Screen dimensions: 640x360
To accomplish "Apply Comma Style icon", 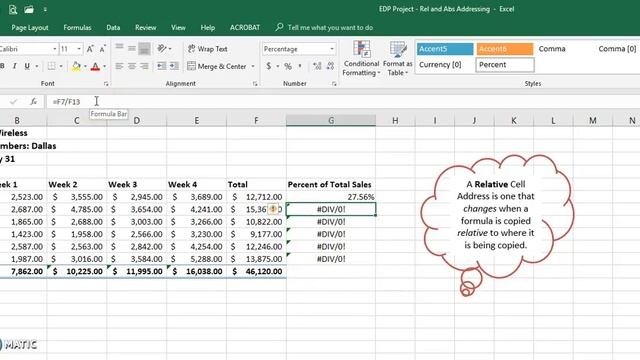I will tap(300, 66).
